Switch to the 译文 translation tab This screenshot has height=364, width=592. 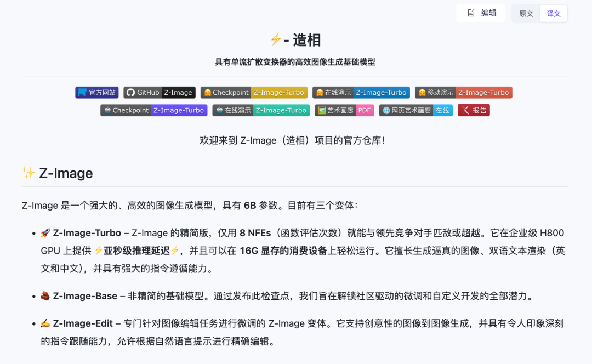click(x=554, y=14)
